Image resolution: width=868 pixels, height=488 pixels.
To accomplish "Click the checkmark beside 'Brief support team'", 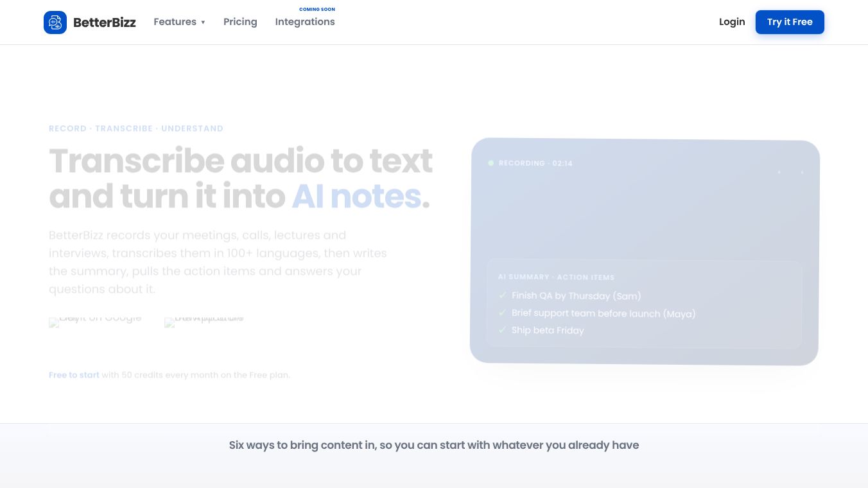I will [x=503, y=313].
